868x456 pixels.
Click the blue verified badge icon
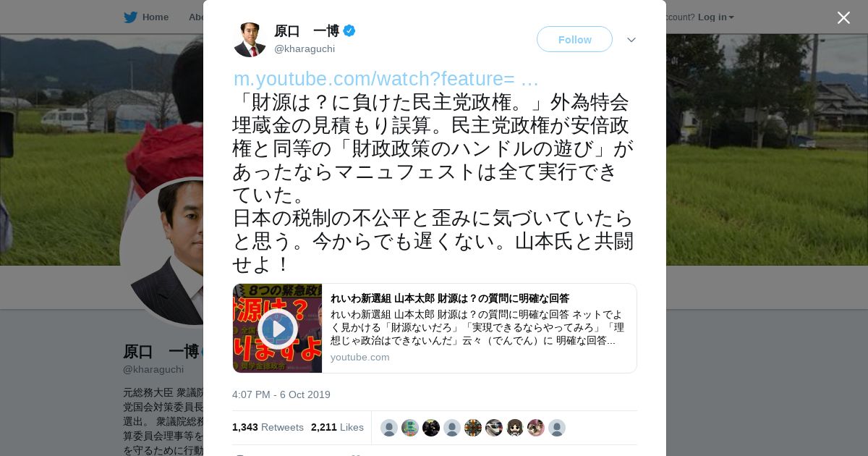[x=349, y=30]
